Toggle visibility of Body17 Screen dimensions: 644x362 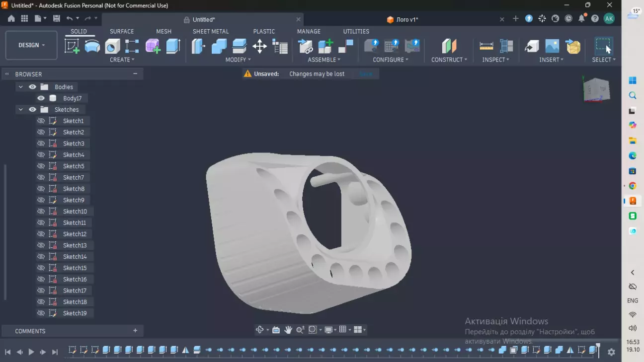(x=41, y=98)
